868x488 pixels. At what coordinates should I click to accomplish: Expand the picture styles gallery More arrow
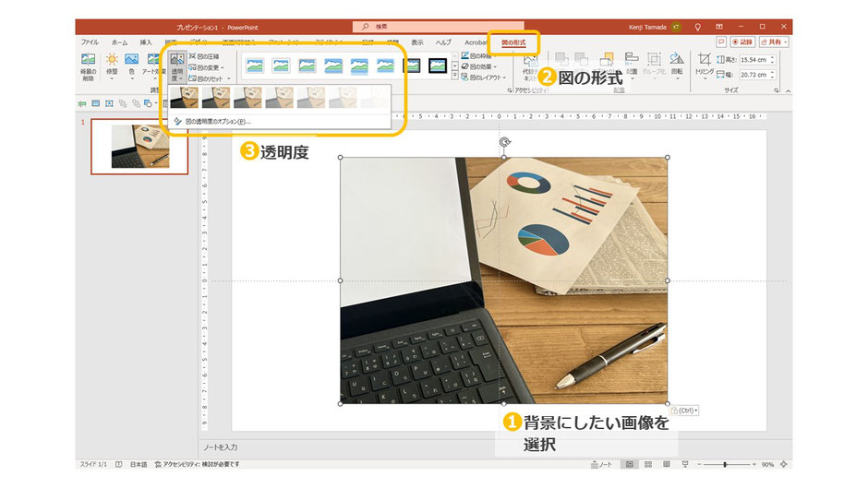[455, 76]
